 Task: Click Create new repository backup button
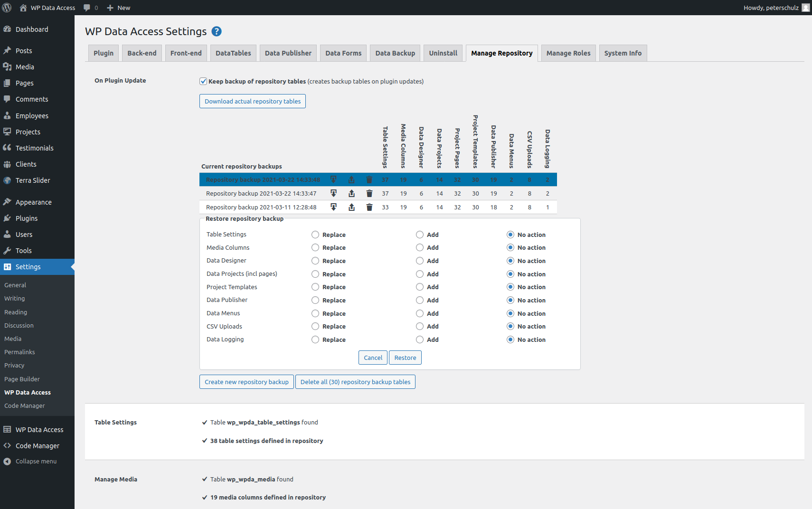(x=246, y=382)
